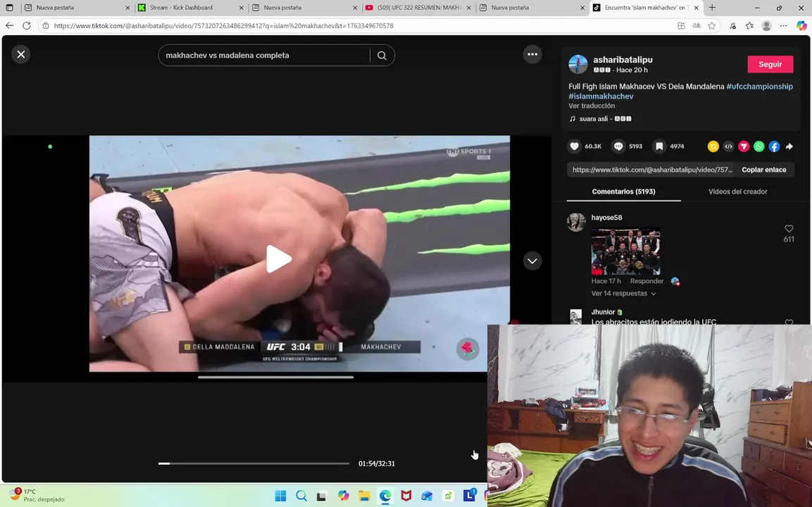Image resolution: width=812 pixels, height=507 pixels.
Task: Open Task View on taskbar
Action: click(322, 496)
